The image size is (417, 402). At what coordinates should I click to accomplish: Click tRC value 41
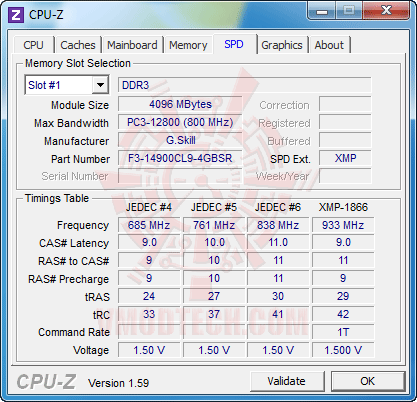278,314
